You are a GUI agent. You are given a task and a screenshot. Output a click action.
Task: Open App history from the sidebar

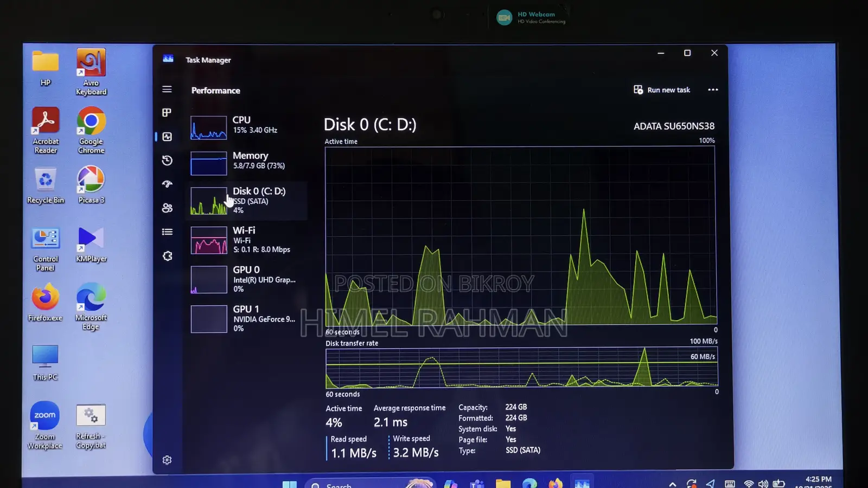(x=167, y=160)
